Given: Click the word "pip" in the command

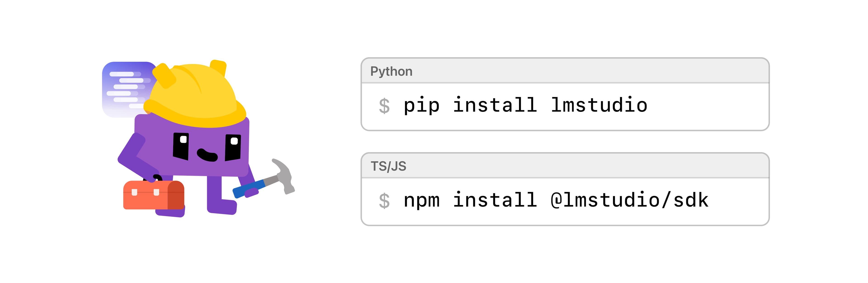Looking at the screenshot, I should (422, 106).
